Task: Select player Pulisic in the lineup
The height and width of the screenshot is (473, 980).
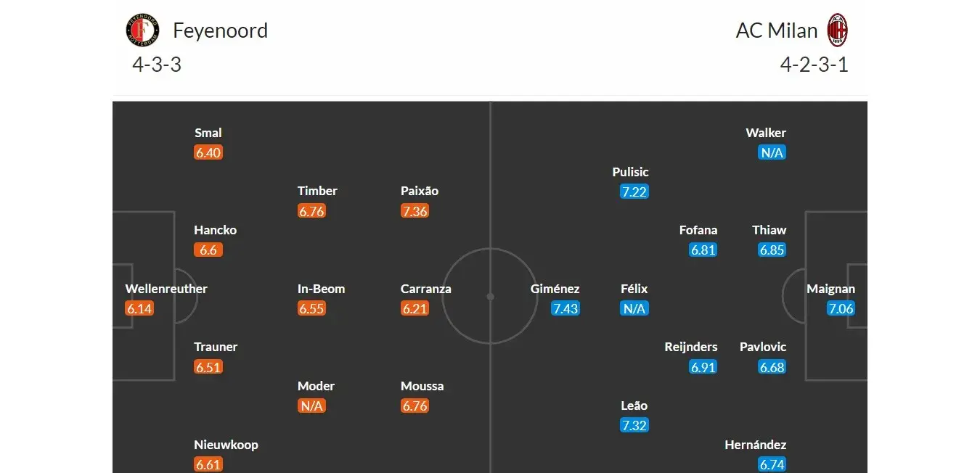Action: point(630,172)
